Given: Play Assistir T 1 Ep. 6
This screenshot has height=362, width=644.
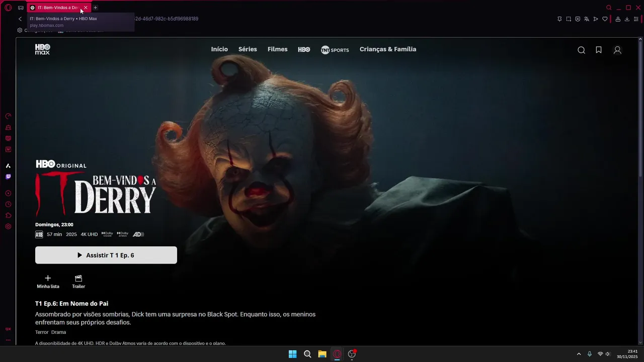Looking at the screenshot, I should tap(106, 255).
